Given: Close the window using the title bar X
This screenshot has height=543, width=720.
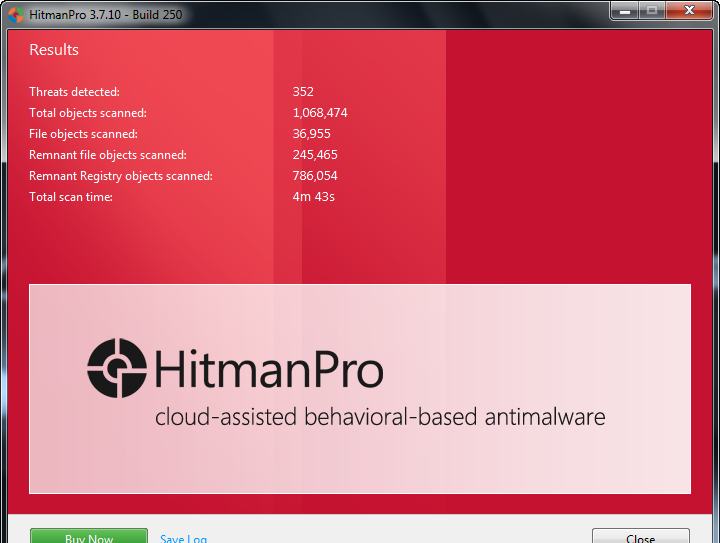Looking at the screenshot, I should [689, 11].
